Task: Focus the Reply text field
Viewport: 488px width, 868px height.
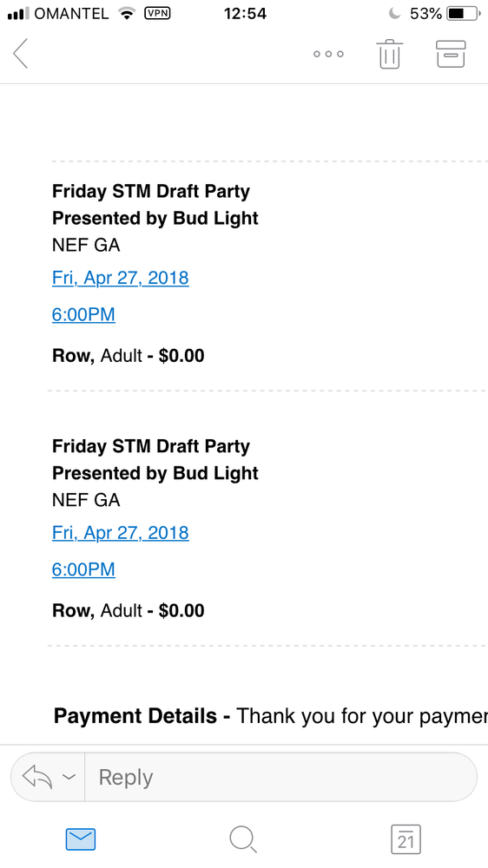Action: (x=280, y=777)
